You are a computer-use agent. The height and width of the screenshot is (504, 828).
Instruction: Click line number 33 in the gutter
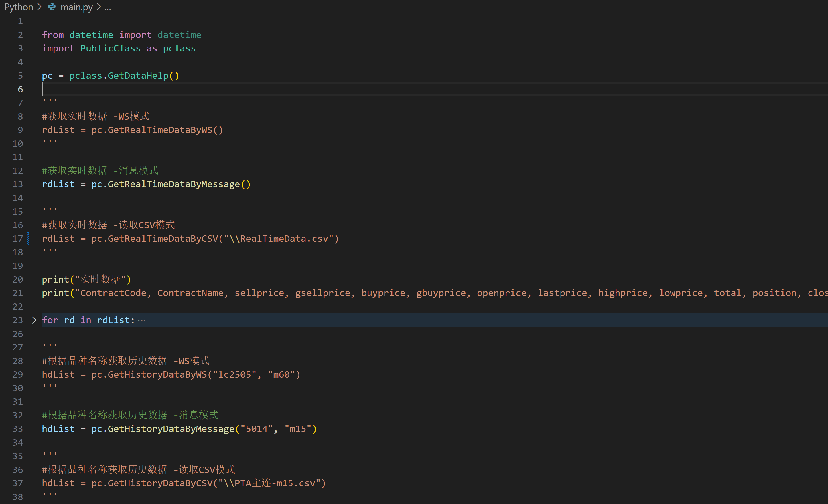click(17, 429)
